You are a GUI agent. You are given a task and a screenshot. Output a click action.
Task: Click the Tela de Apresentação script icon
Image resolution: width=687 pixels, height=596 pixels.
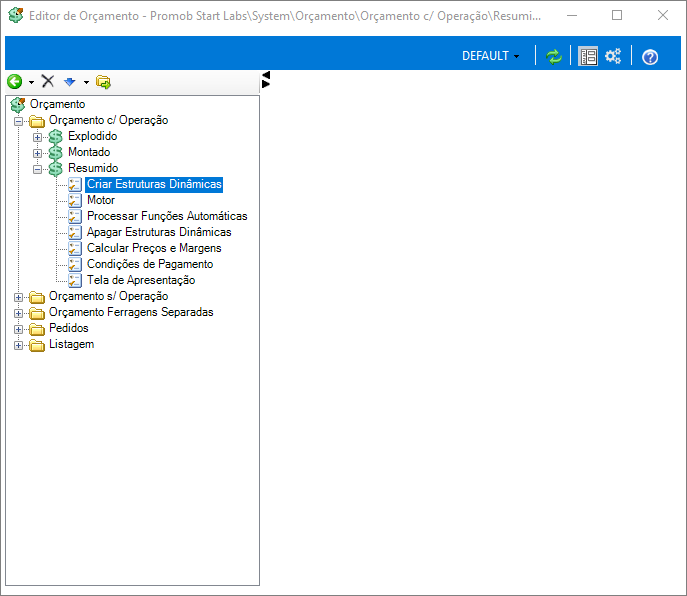pyautogui.click(x=75, y=280)
